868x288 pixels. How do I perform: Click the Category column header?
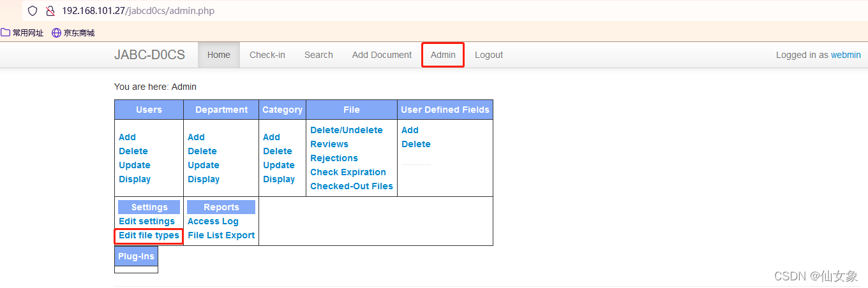pyautogui.click(x=282, y=110)
